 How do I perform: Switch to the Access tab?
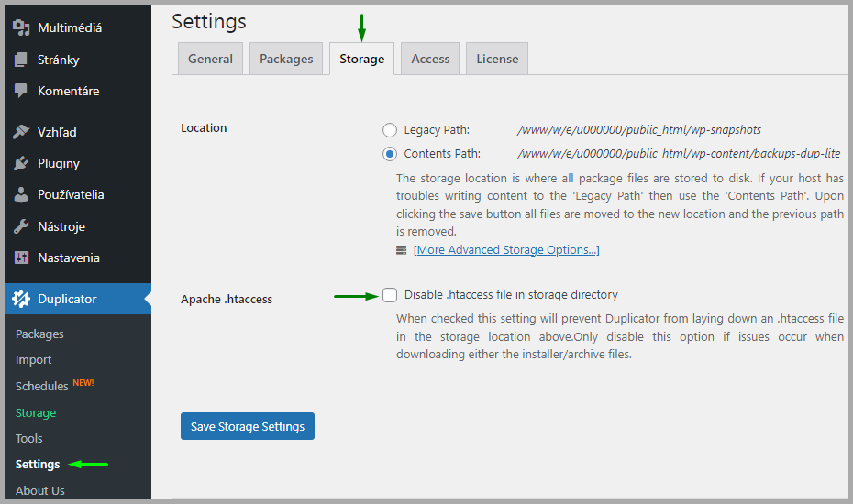(x=430, y=59)
